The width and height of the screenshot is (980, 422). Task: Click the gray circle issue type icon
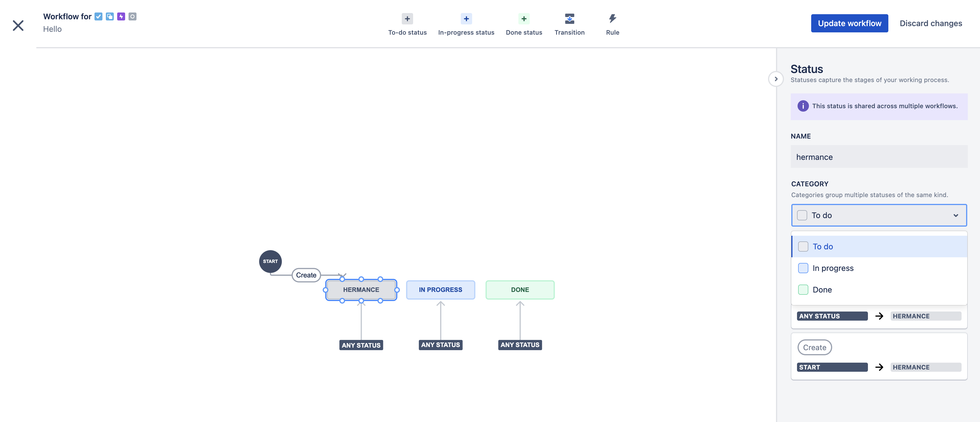(132, 16)
